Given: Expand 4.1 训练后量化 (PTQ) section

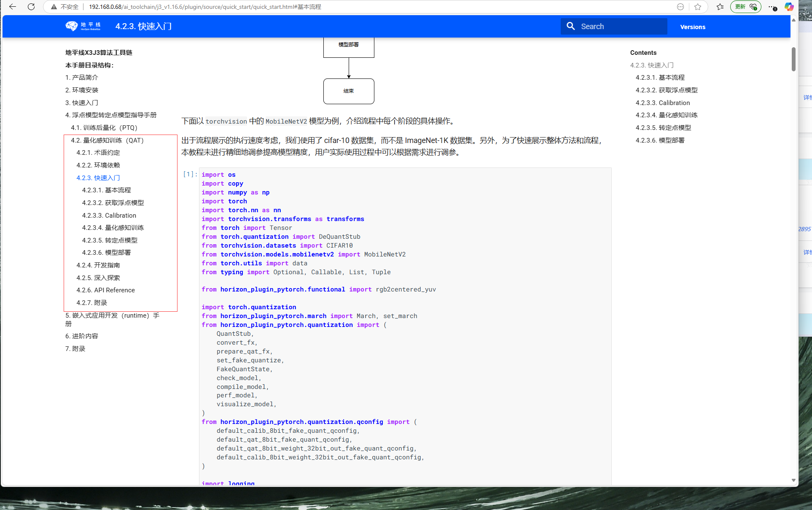Looking at the screenshot, I should [104, 128].
